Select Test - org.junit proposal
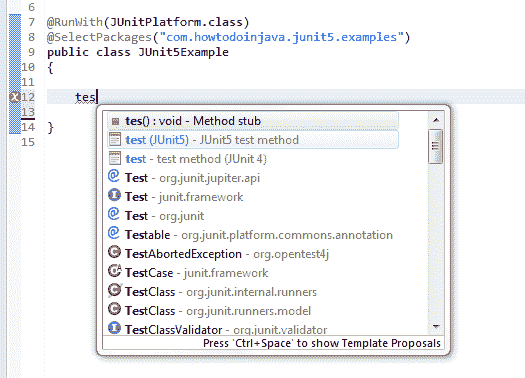 click(253, 216)
